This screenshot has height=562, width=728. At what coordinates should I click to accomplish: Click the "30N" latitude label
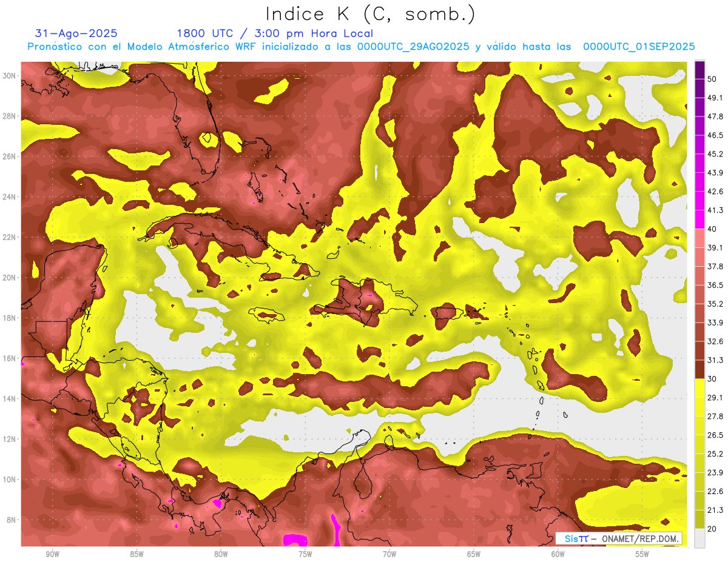coord(9,76)
